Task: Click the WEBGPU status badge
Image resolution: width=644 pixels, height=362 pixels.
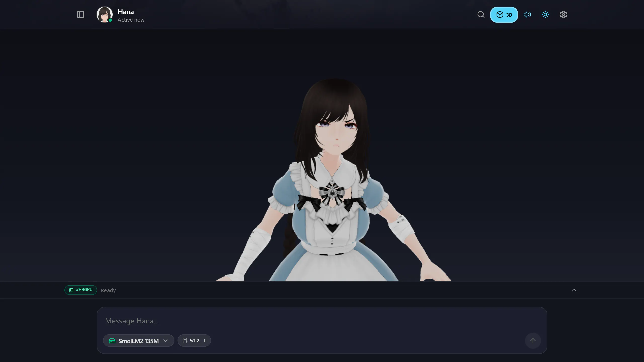Action: (80, 290)
